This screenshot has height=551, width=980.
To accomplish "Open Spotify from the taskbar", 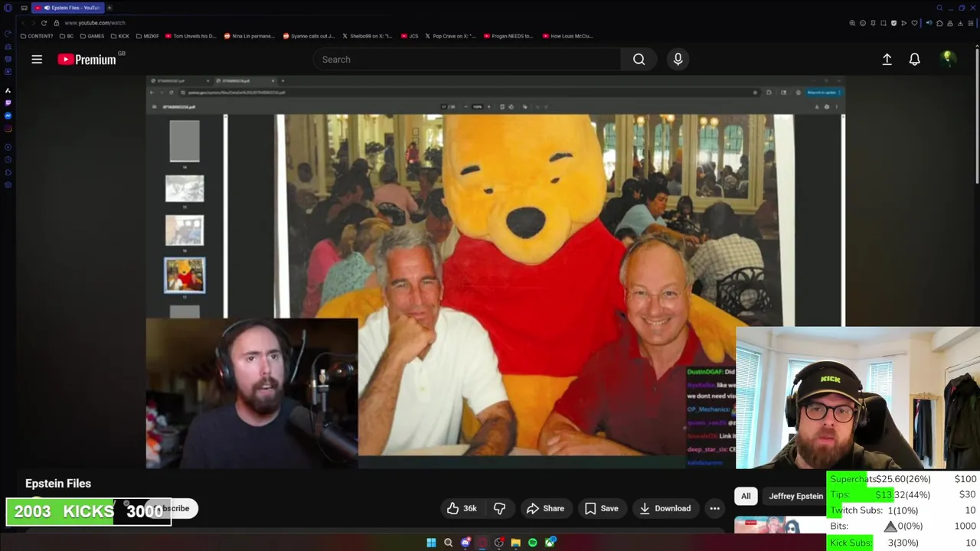I will click(x=532, y=543).
